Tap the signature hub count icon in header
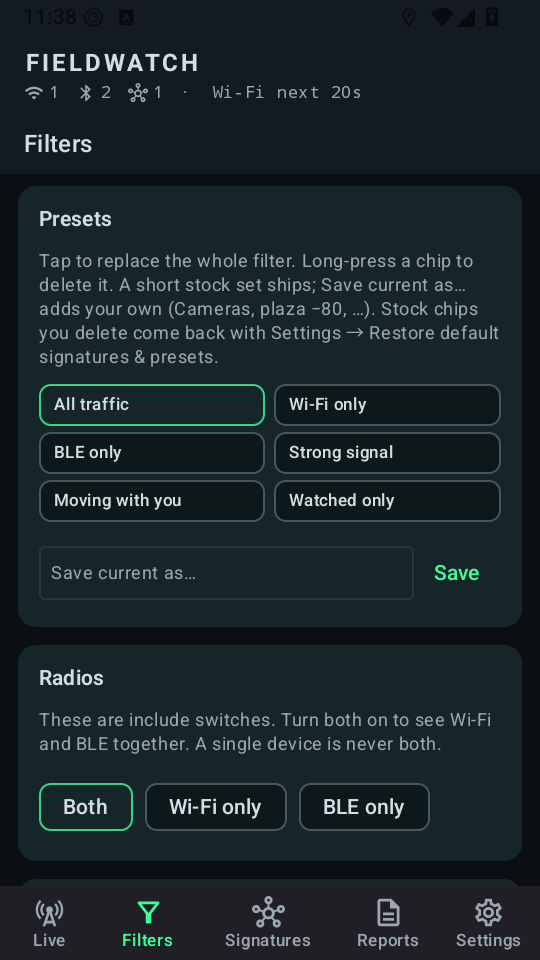 tap(138, 92)
